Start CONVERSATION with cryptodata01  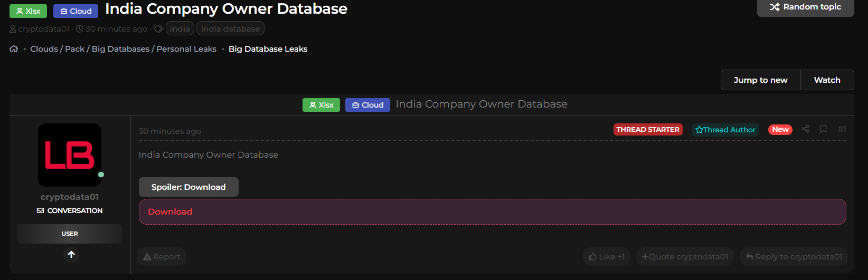coord(70,210)
